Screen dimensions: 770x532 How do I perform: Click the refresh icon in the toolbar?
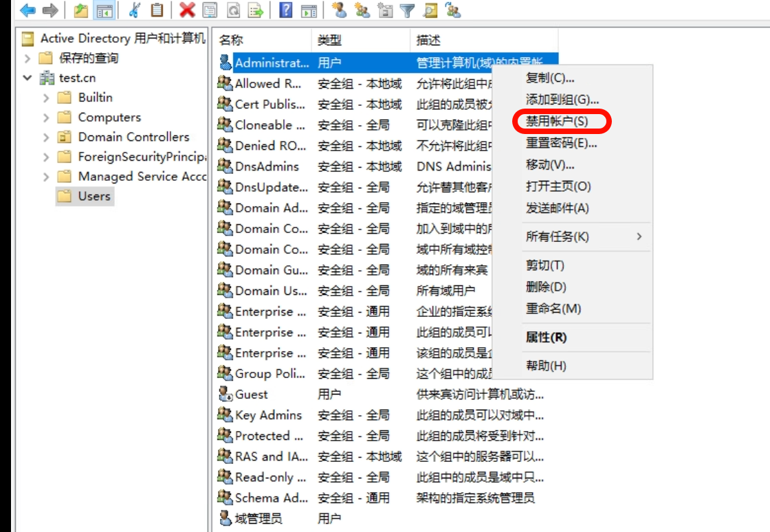tap(234, 10)
